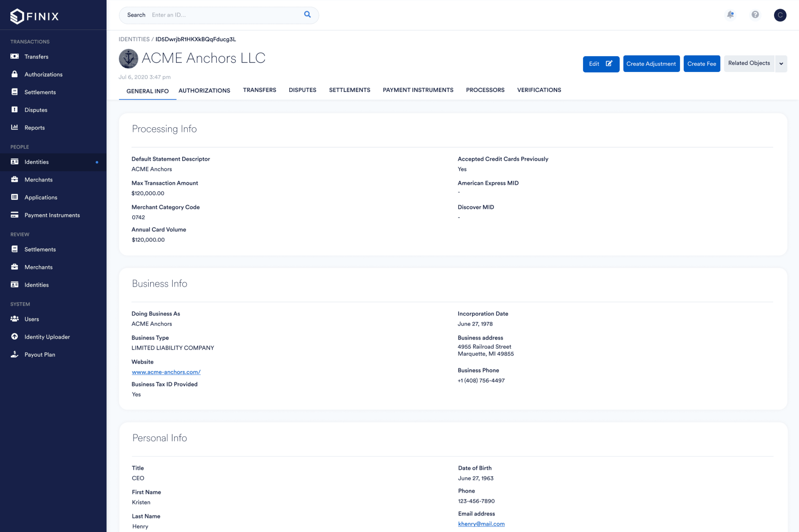The image size is (799, 532).
Task: Open Payout Plan in the sidebar
Action: [39, 355]
